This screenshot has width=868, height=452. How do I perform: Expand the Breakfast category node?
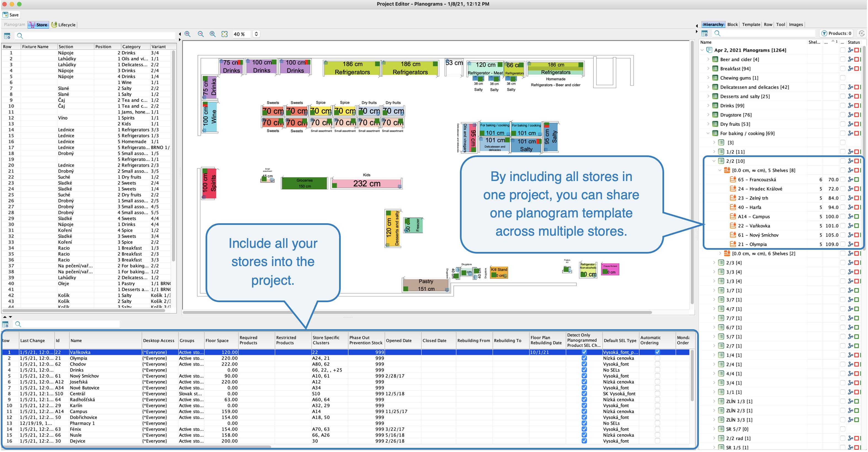pos(708,68)
